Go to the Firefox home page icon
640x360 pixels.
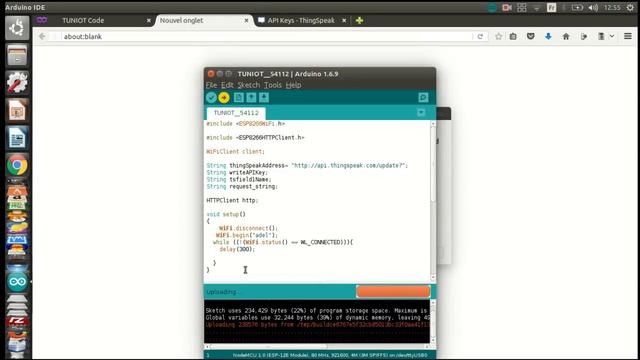566,36
